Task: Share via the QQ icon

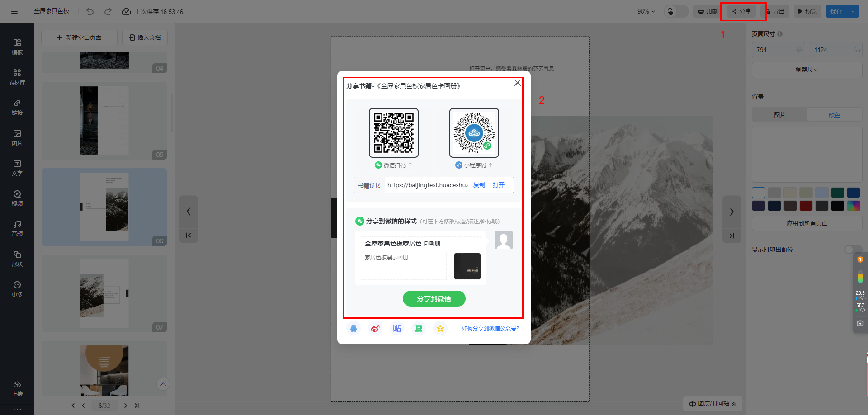Action: [x=354, y=329]
